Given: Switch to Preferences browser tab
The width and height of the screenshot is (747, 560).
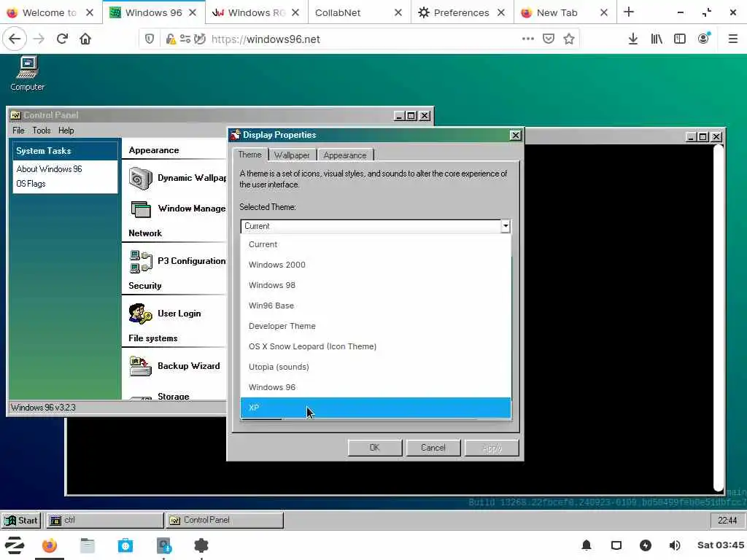Looking at the screenshot, I should point(461,12).
